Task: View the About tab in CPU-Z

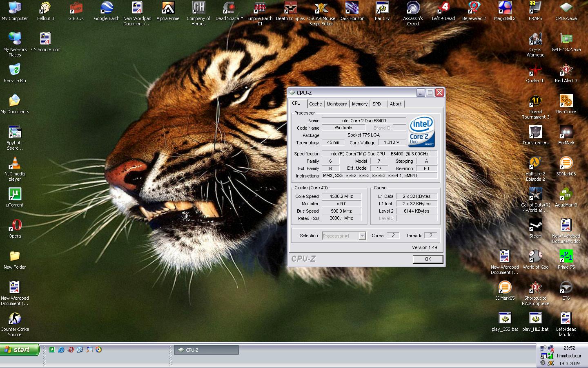Action: [x=395, y=104]
